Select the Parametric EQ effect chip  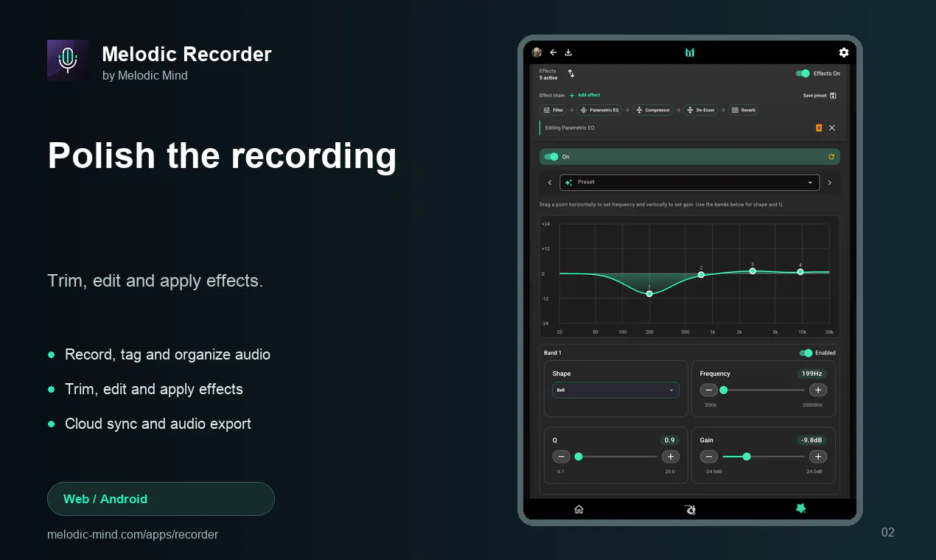(x=600, y=110)
